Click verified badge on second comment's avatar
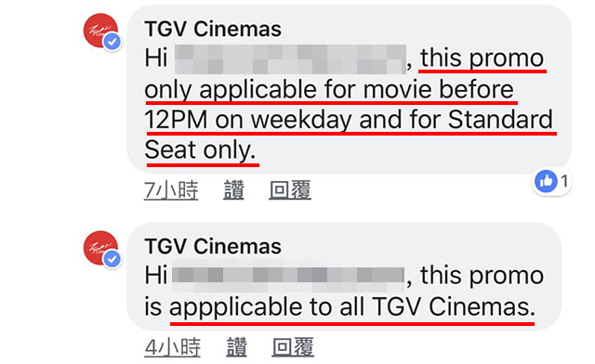 112,259
